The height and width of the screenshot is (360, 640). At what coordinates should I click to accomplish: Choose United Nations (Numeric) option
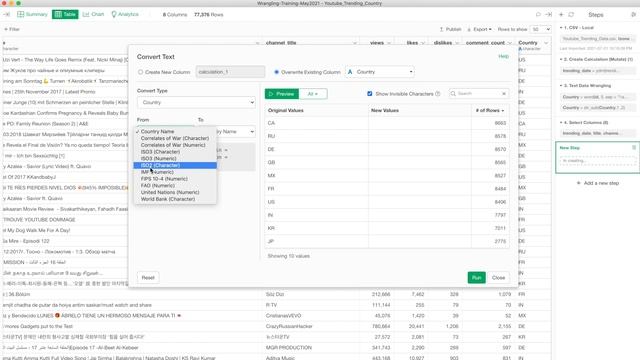[175, 192]
